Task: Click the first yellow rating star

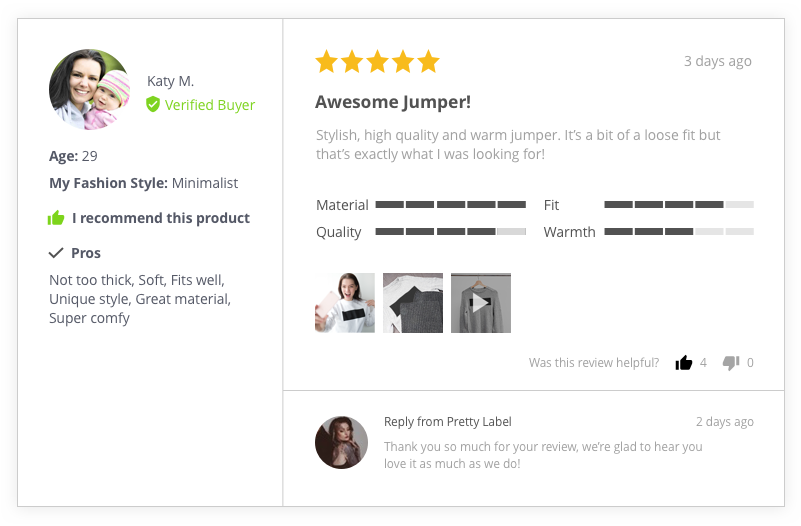Action: click(x=326, y=61)
